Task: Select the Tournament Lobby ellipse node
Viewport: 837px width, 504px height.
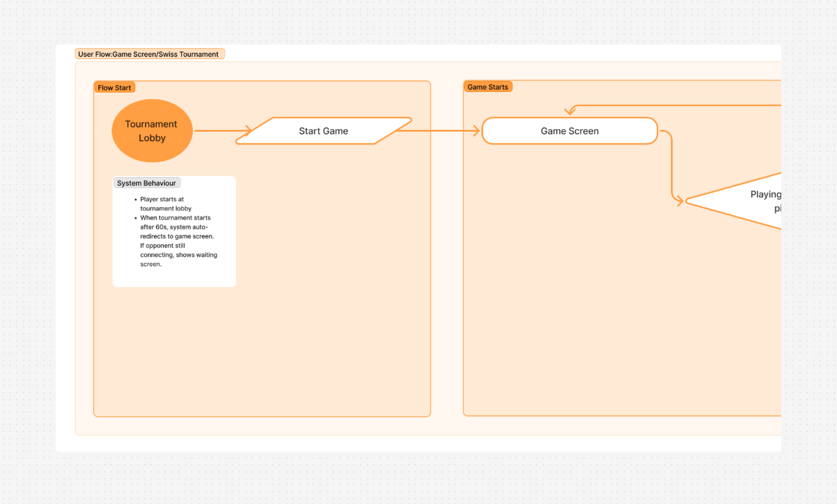Action: 152,131
